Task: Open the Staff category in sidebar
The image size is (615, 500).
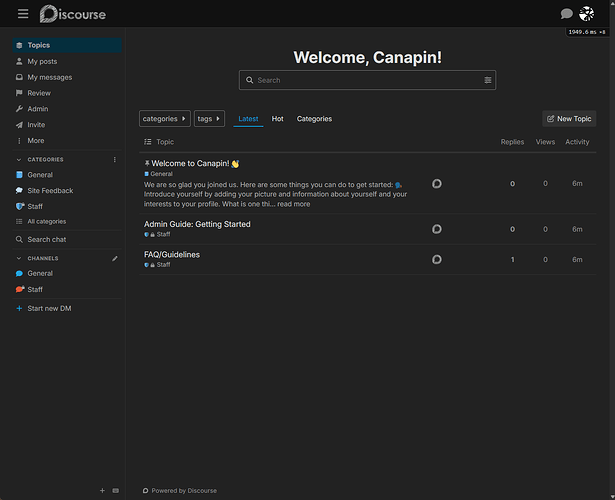Action: [x=67, y=206]
